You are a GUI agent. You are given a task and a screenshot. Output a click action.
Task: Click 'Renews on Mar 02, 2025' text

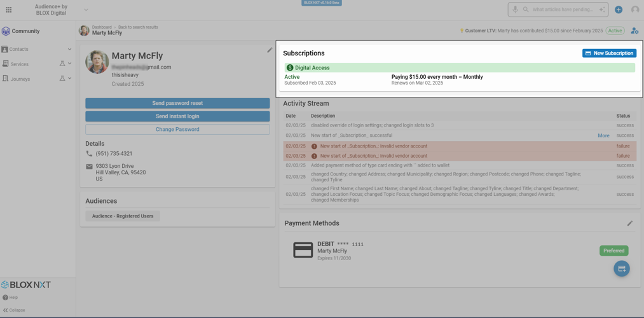[417, 83]
